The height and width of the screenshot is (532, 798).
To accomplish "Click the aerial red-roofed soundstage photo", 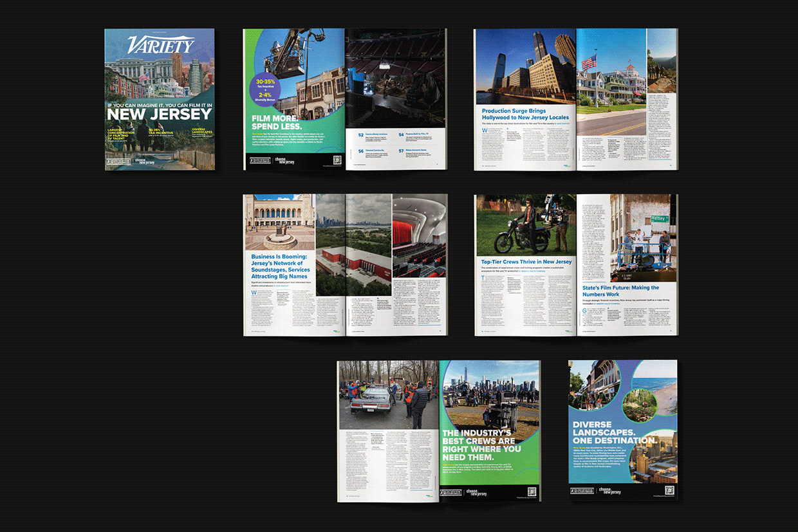I will click(354, 245).
